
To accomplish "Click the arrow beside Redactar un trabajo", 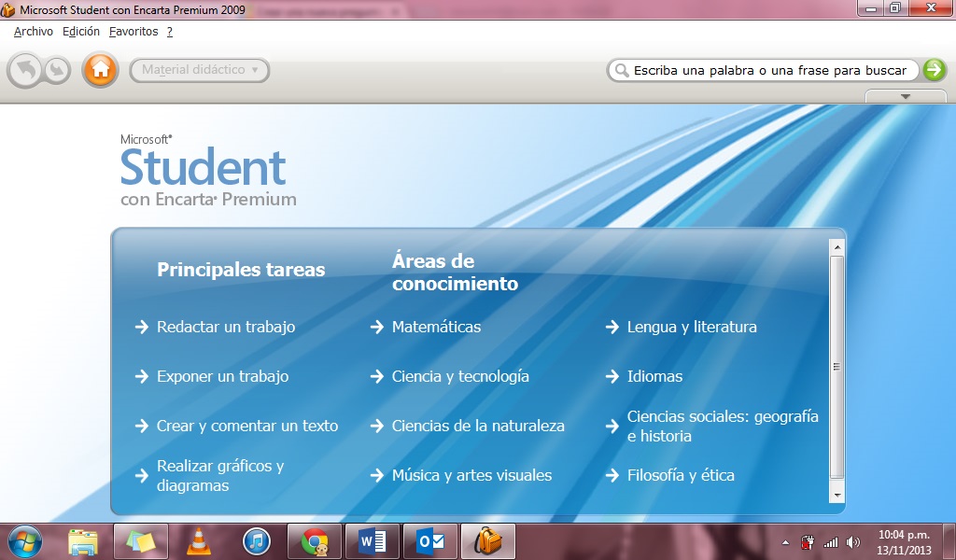I will (x=142, y=328).
